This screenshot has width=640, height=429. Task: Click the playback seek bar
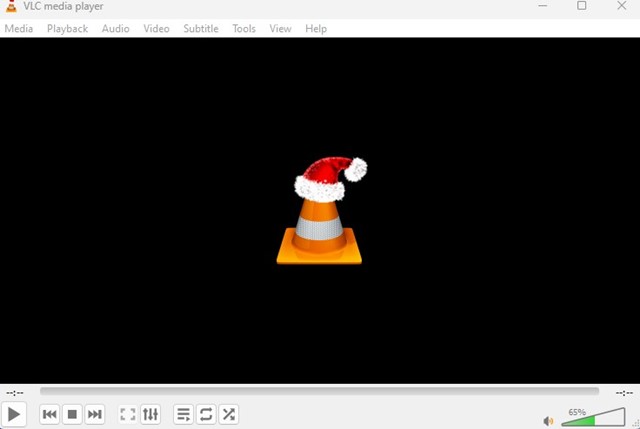[x=320, y=392]
